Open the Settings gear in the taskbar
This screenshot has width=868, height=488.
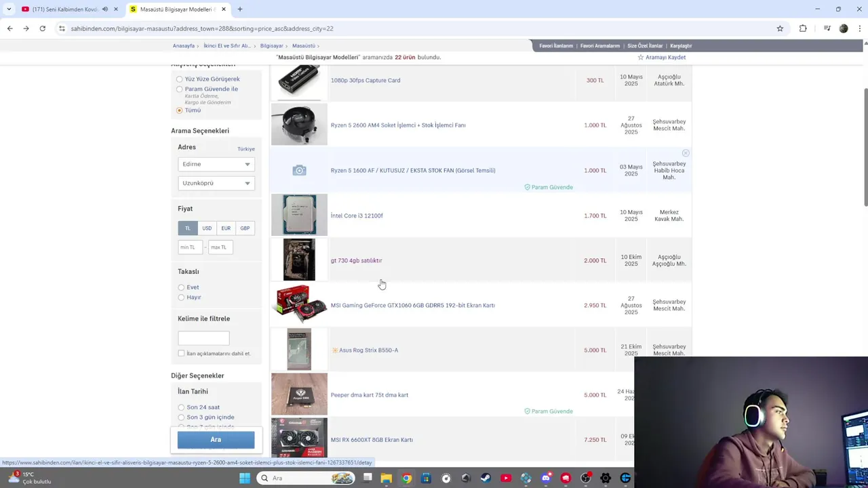point(606,478)
